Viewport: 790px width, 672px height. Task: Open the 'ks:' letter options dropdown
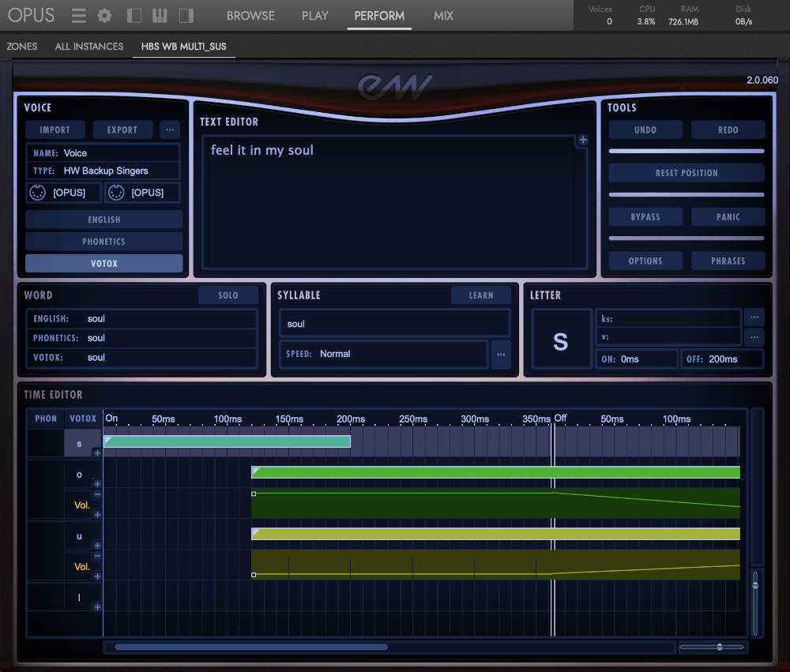[754, 317]
